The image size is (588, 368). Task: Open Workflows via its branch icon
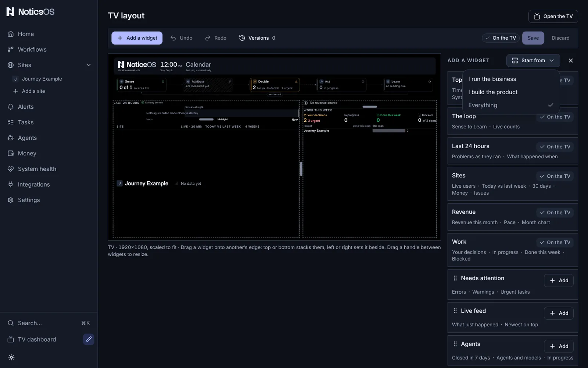[x=11, y=49]
